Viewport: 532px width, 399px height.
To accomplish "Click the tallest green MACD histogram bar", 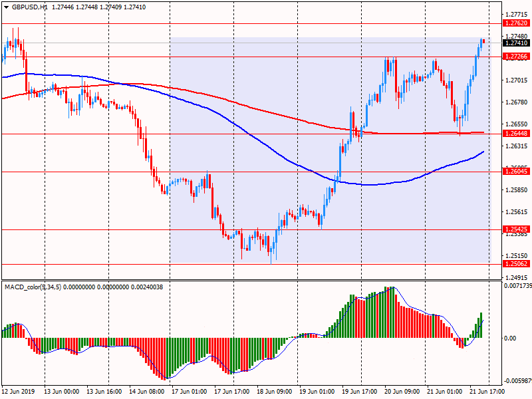I will click(x=386, y=312).
